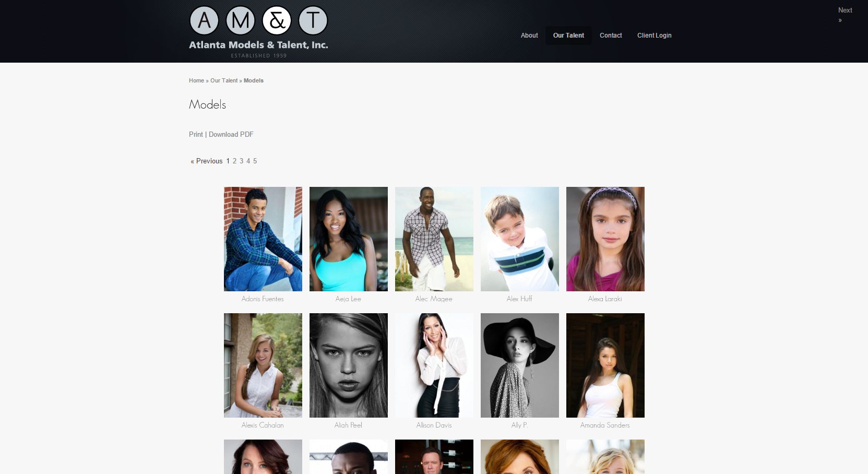The image size is (868, 474).
Task: Open Alexa Laraki photo thumbnail
Action: coord(605,239)
